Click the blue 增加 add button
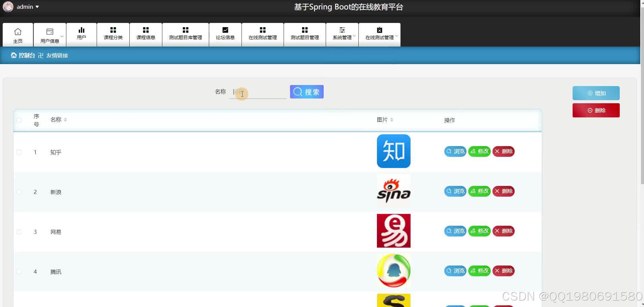Image resolution: width=644 pixels, height=307 pixels. [596, 93]
